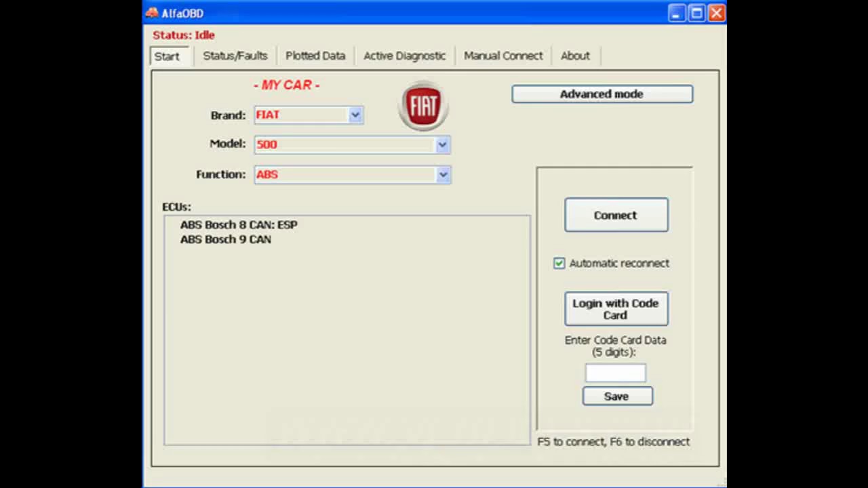The height and width of the screenshot is (488, 868).
Task: Toggle the Automatic reconnect checkbox
Action: [x=559, y=263]
